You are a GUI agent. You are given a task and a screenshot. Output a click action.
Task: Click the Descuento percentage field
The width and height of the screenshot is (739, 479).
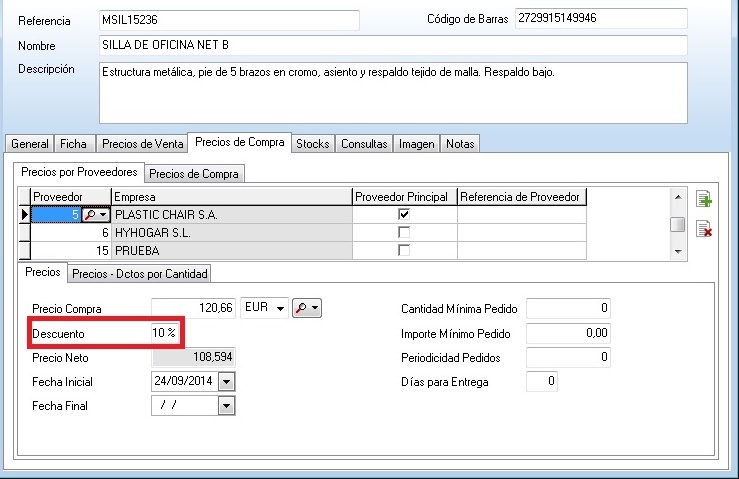click(x=166, y=333)
